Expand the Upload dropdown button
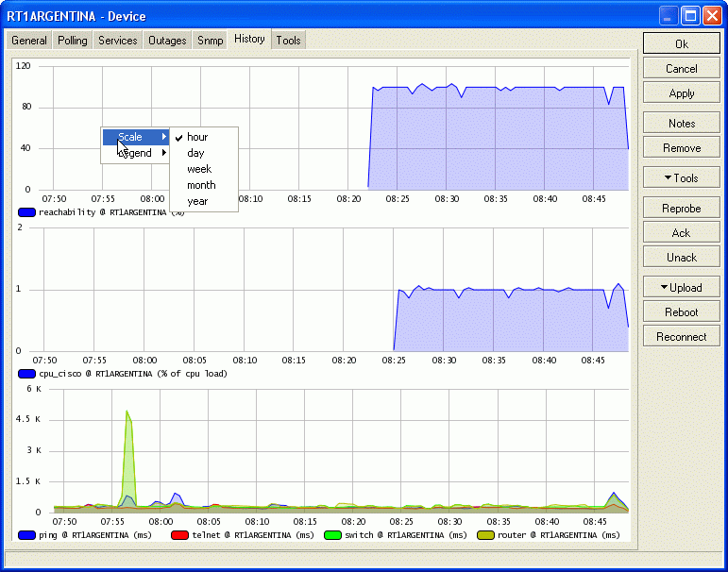The height and width of the screenshot is (572, 728). tap(681, 287)
